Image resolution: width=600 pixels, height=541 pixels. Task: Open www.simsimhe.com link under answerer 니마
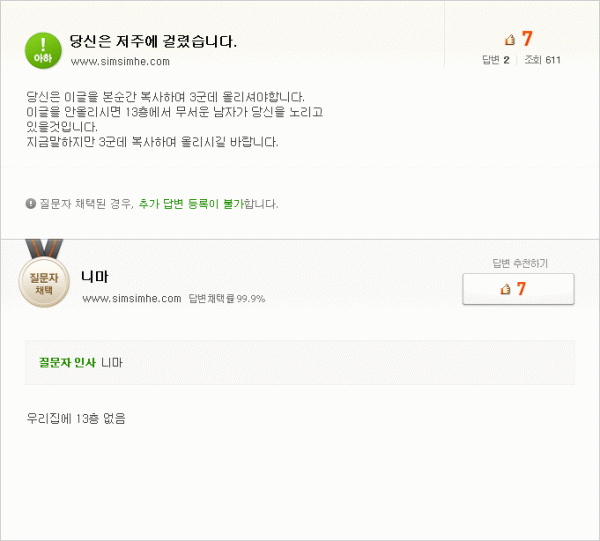pos(132,298)
